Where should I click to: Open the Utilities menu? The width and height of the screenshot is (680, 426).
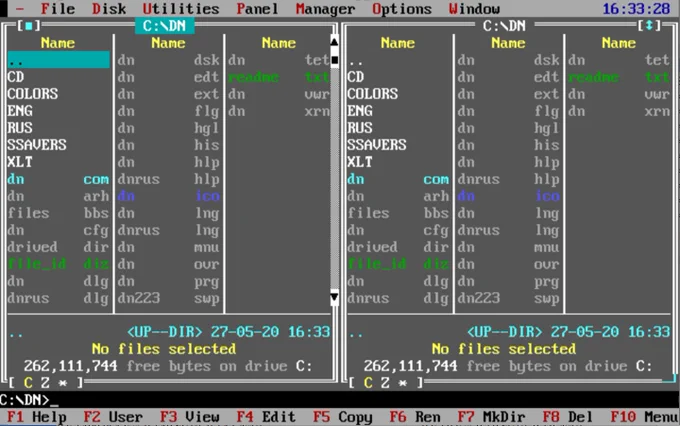tap(181, 9)
